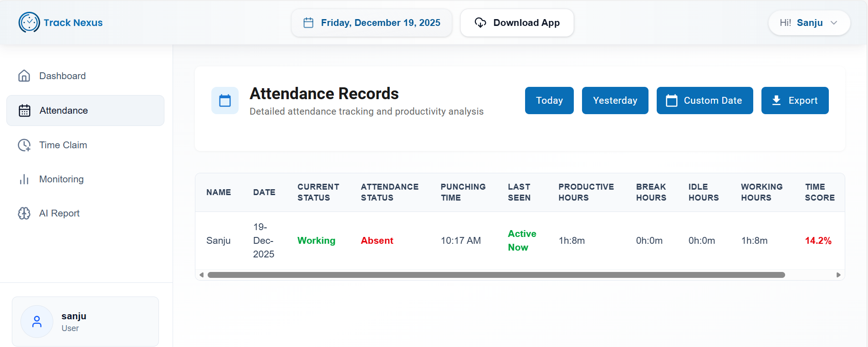The image size is (868, 347).
Task: Open the Monitoring section
Action: pyautogui.click(x=85, y=179)
